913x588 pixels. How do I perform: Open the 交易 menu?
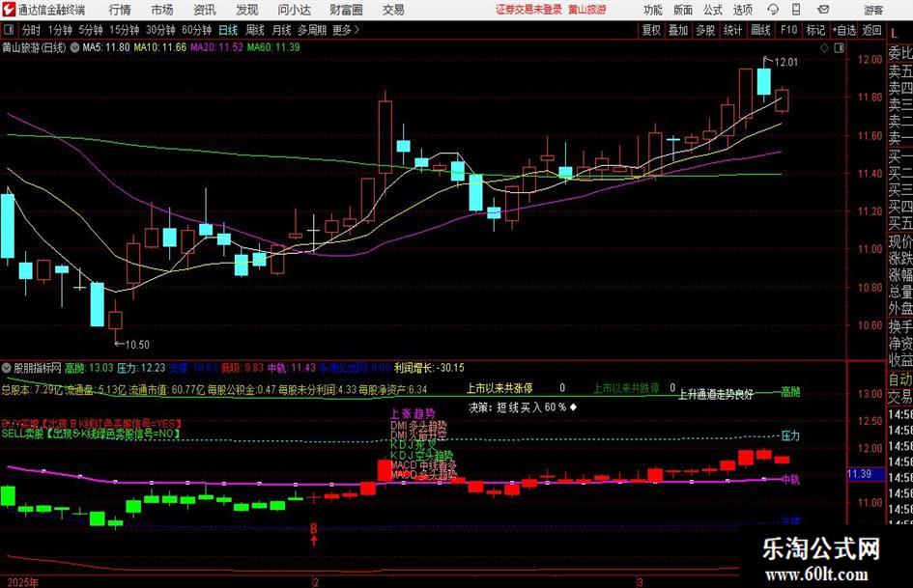(393, 10)
